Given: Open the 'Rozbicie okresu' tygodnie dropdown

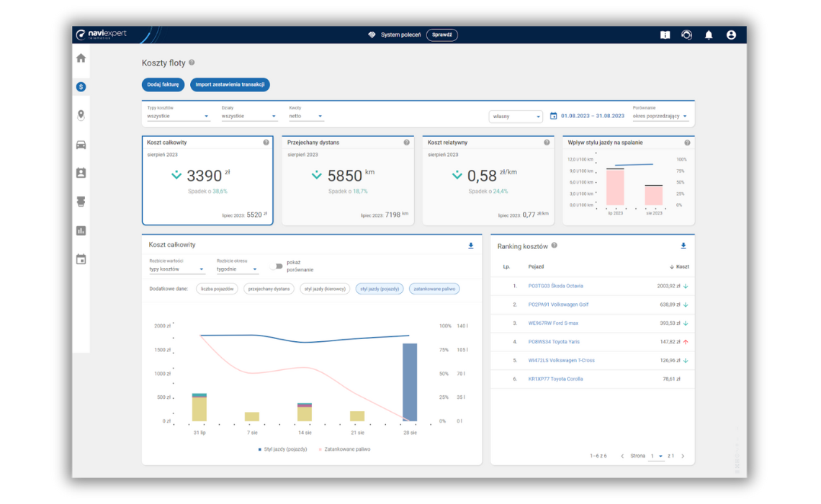Looking at the screenshot, I should (x=237, y=269).
